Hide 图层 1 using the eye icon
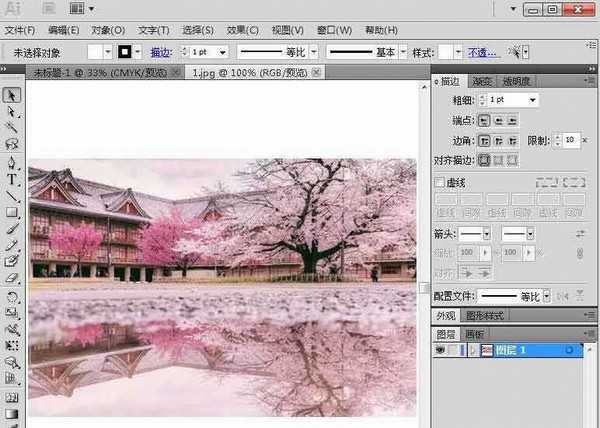600x428 pixels. point(441,350)
